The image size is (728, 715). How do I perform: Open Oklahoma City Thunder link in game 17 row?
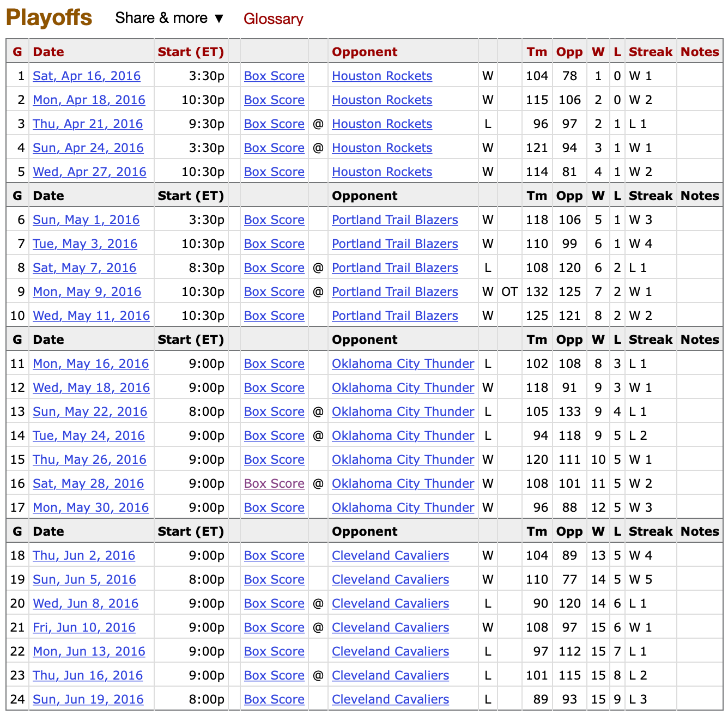tap(403, 507)
